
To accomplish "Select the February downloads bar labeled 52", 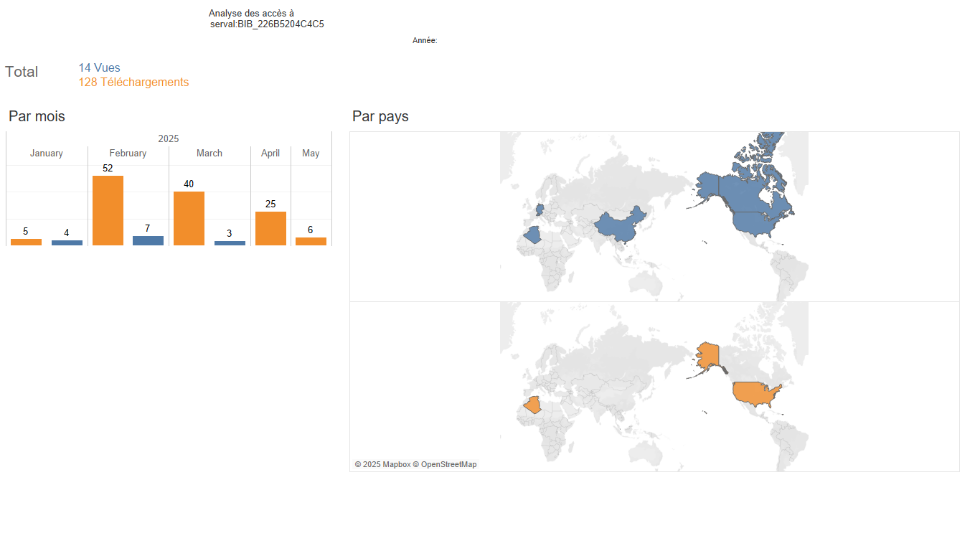I will pyautogui.click(x=108, y=210).
